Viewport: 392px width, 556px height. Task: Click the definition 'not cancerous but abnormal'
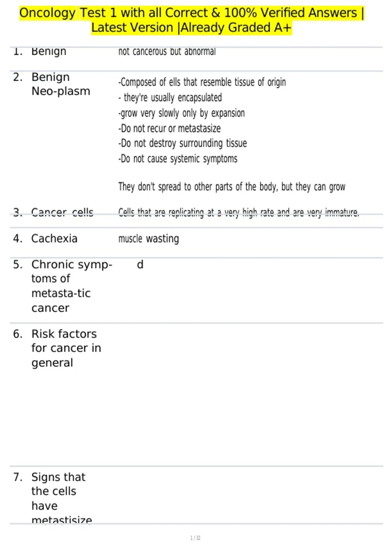(x=167, y=52)
